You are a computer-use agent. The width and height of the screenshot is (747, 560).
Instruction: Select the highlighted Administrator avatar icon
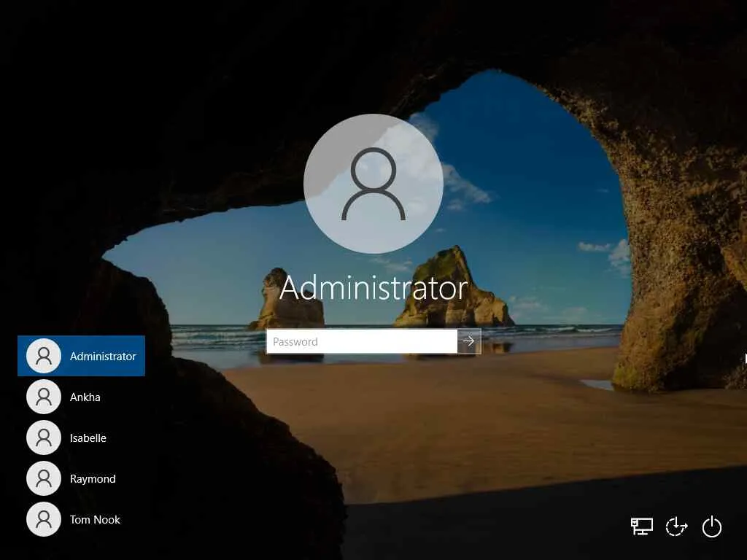pyautogui.click(x=44, y=356)
